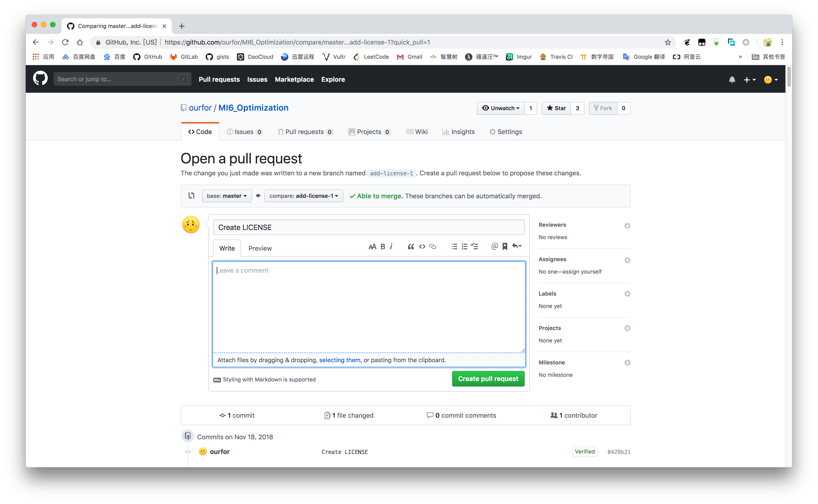Open the notifications bell

coord(732,79)
